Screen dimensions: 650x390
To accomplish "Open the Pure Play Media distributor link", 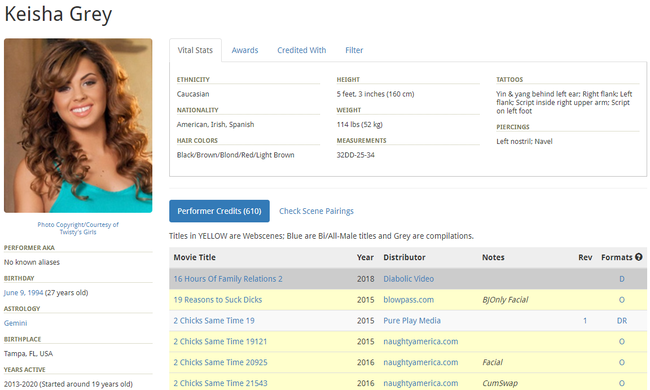I will pos(412,320).
